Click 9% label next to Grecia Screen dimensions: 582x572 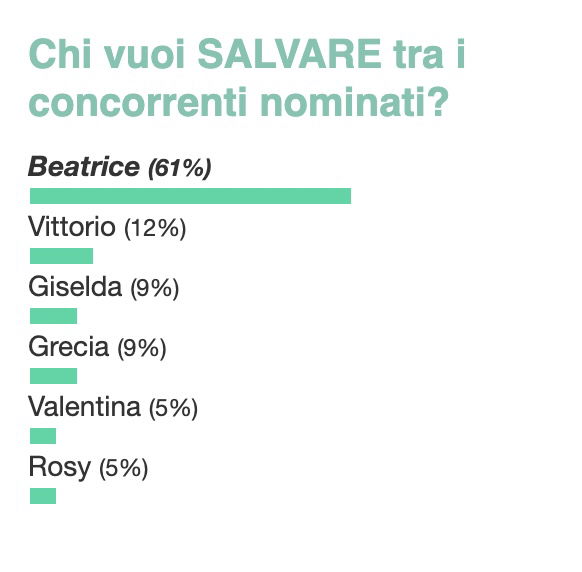point(142,349)
